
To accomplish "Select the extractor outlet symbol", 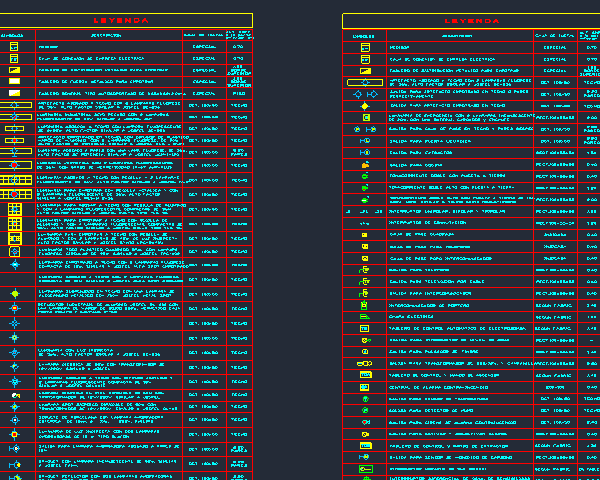I will pyautogui.click(x=365, y=152).
